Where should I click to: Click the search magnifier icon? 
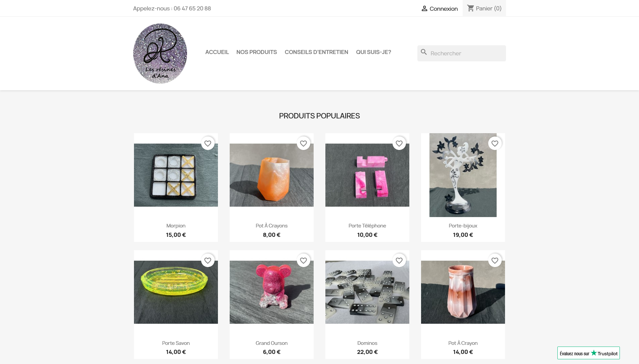coord(424,52)
